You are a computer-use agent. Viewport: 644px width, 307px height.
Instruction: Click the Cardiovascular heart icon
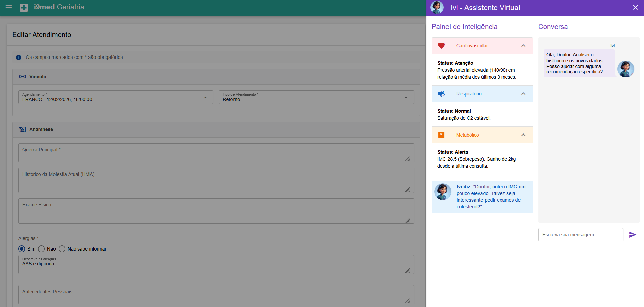[x=441, y=46]
